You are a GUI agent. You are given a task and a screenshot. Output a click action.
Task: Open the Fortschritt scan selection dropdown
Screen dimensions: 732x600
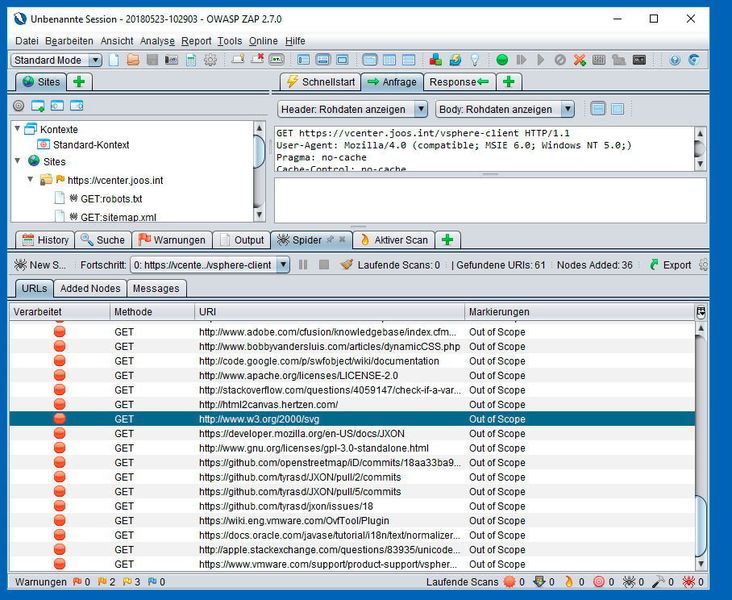pyautogui.click(x=210, y=265)
